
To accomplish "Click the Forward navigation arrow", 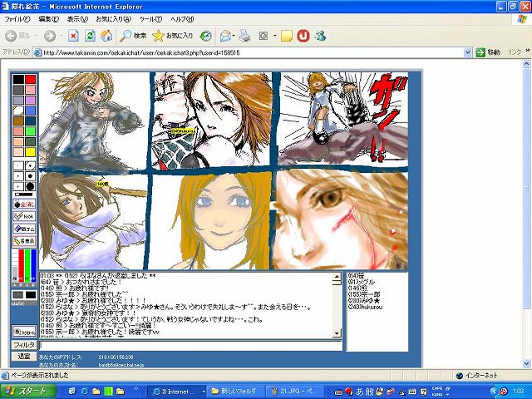I will (x=50, y=36).
